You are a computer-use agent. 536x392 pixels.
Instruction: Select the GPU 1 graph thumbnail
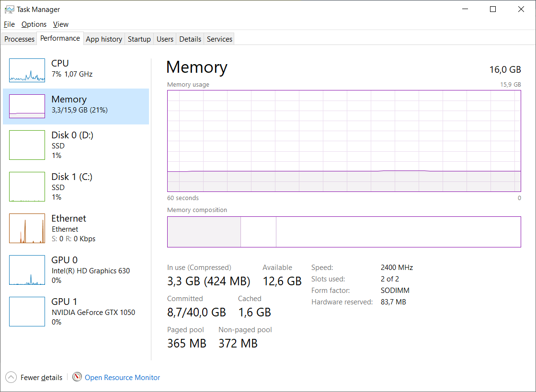pos(27,312)
